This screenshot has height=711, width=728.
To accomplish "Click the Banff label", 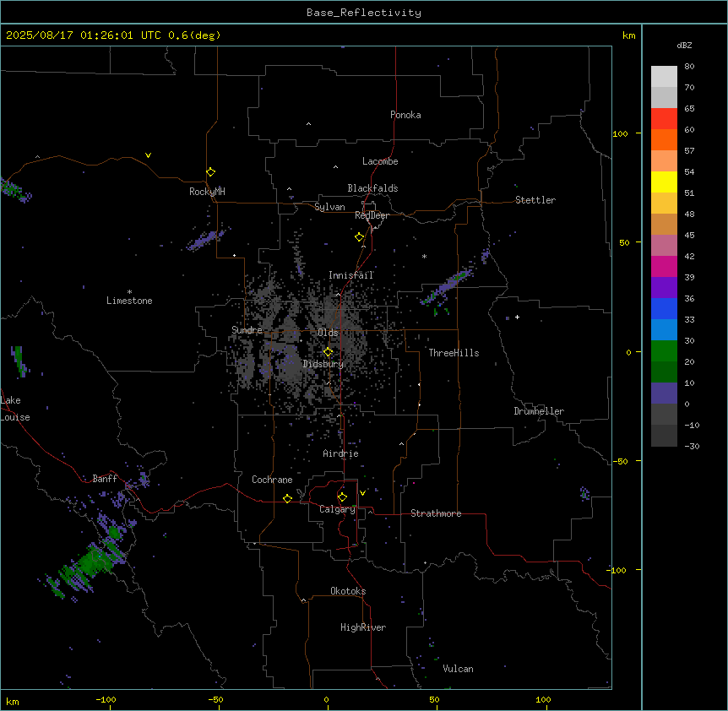I will (105, 479).
